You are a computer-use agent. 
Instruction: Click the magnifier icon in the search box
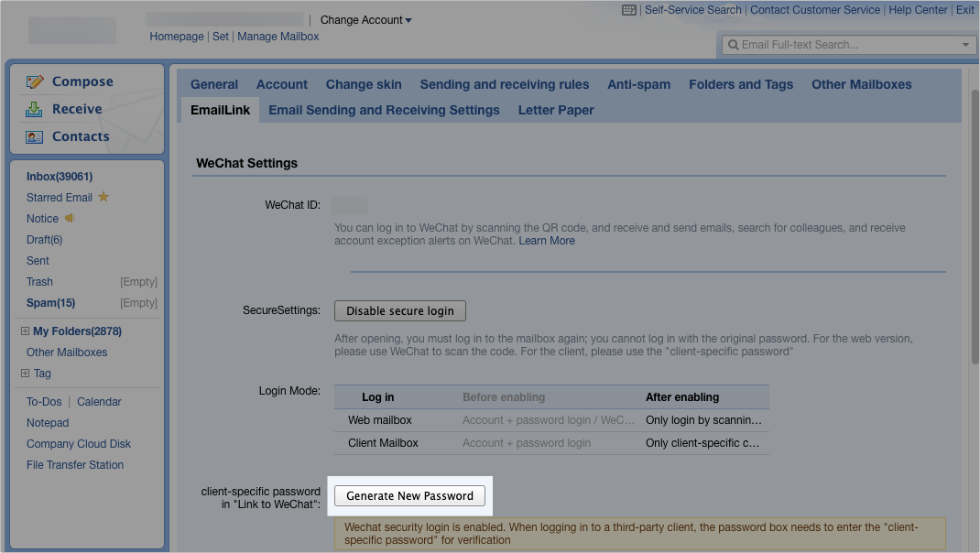(x=733, y=44)
